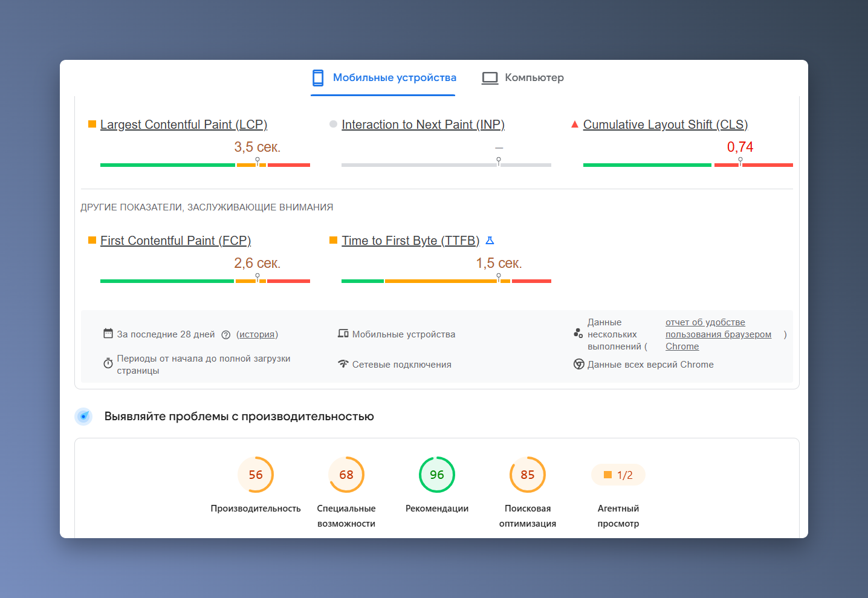The image size is (868, 598).
Task: Click the LCP value 3,5 сек.
Action: tap(257, 147)
